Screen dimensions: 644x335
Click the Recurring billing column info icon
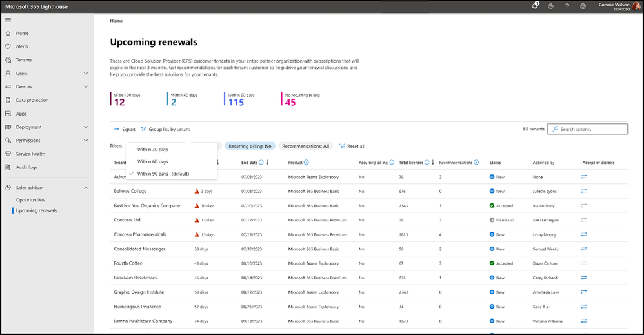coord(392,163)
